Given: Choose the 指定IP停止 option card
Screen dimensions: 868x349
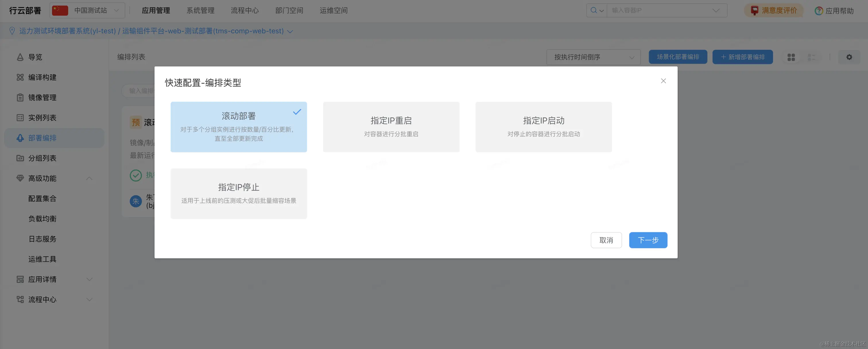Looking at the screenshot, I should pyautogui.click(x=239, y=194).
